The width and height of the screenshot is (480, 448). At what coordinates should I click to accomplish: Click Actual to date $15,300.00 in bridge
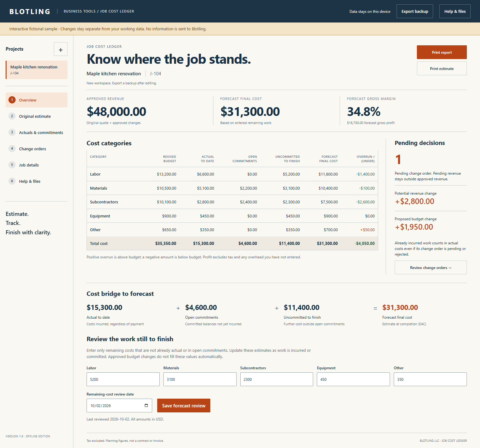pos(104,307)
